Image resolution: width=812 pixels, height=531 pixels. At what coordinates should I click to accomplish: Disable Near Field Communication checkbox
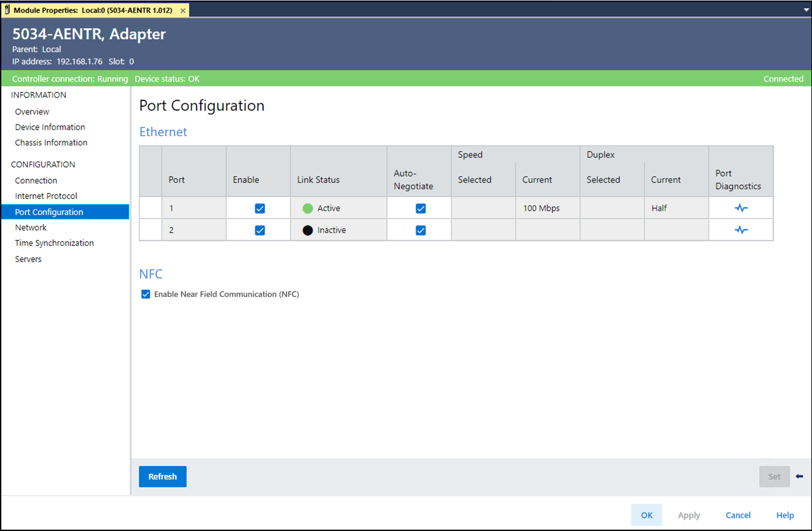click(x=146, y=294)
